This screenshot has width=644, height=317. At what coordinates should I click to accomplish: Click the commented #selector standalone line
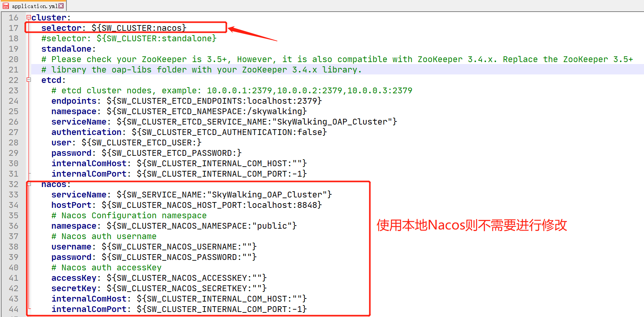pos(128,39)
